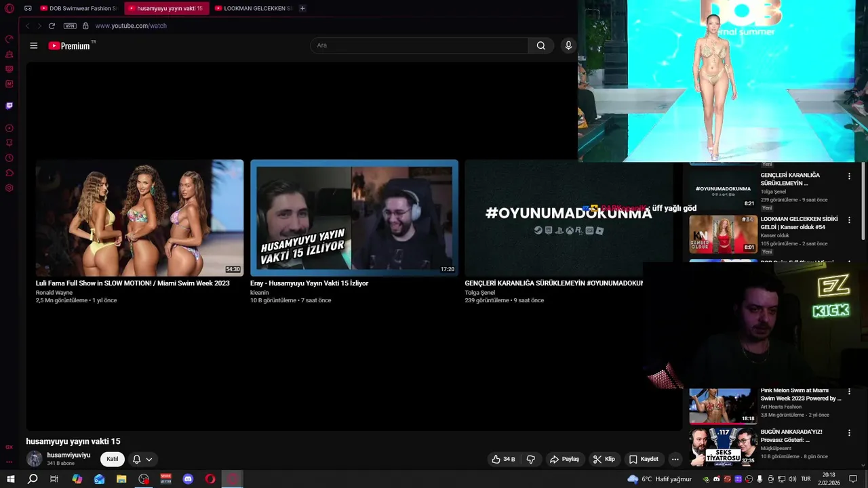This screenshot has height=488, width=868.
Task: Go back to previous page
Action: pyautogui.click(x=27, y=26)
